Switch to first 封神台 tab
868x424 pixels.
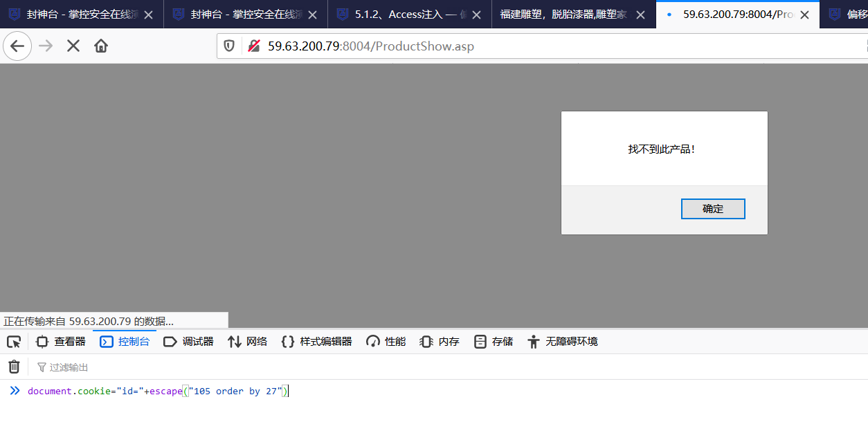[x=82, y=15]
